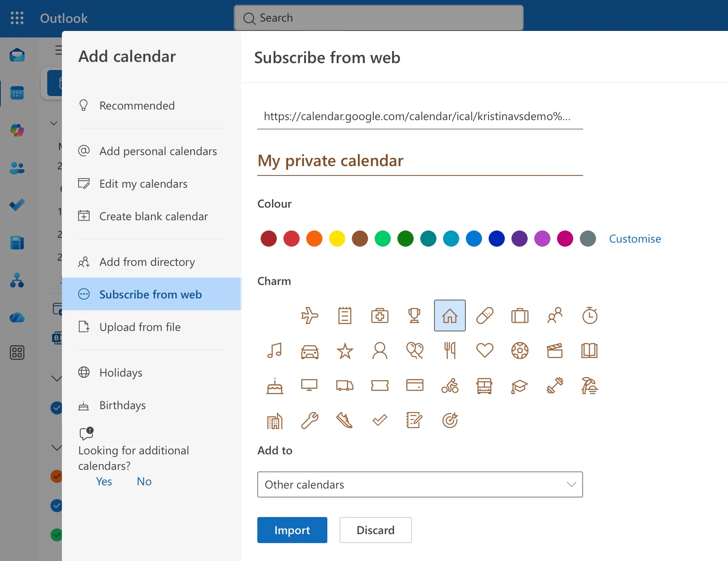Image resolution: width=728 pixels, height=561 pixels.
Task: Pick the running shoe charm
Action: 345,421
